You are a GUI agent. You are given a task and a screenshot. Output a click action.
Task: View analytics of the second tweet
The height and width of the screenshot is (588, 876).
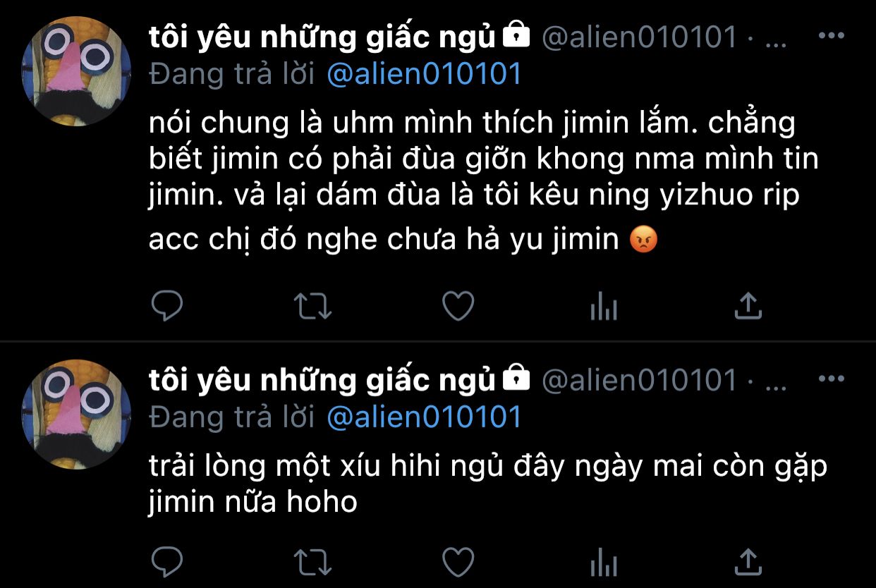[x=603, y=563]
